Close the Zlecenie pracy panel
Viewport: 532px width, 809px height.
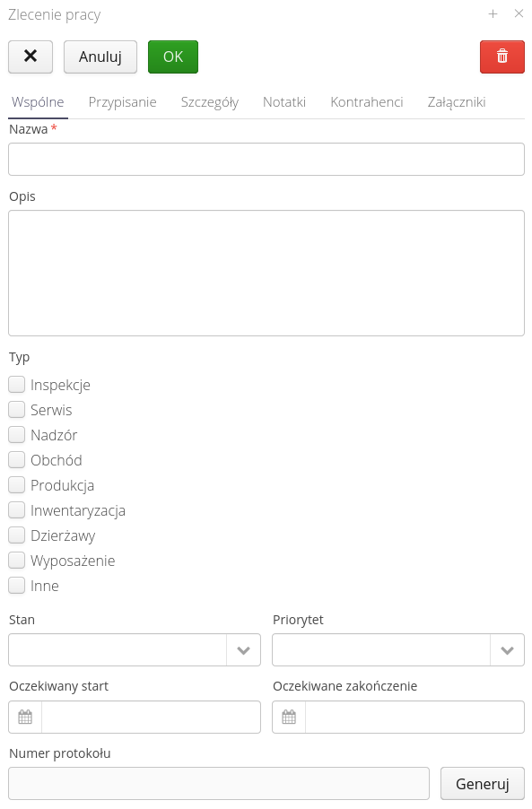click(x=519, y=14)
